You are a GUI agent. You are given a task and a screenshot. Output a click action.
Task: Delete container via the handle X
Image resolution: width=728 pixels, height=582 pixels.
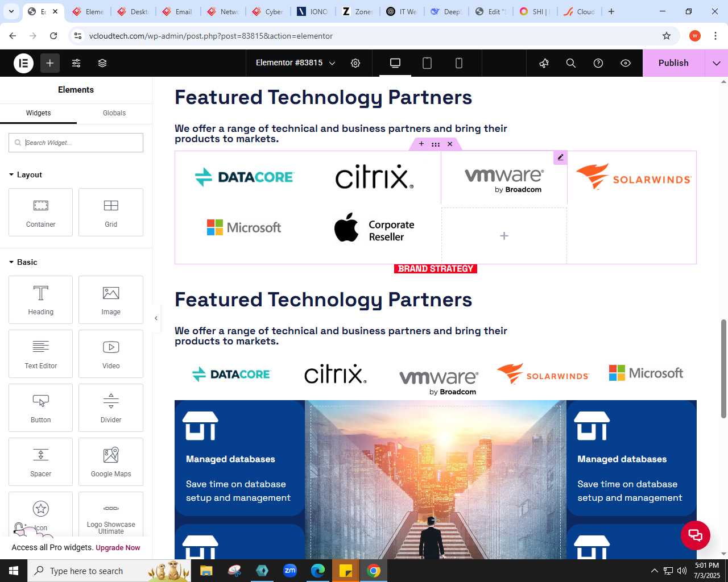point(450,144)
